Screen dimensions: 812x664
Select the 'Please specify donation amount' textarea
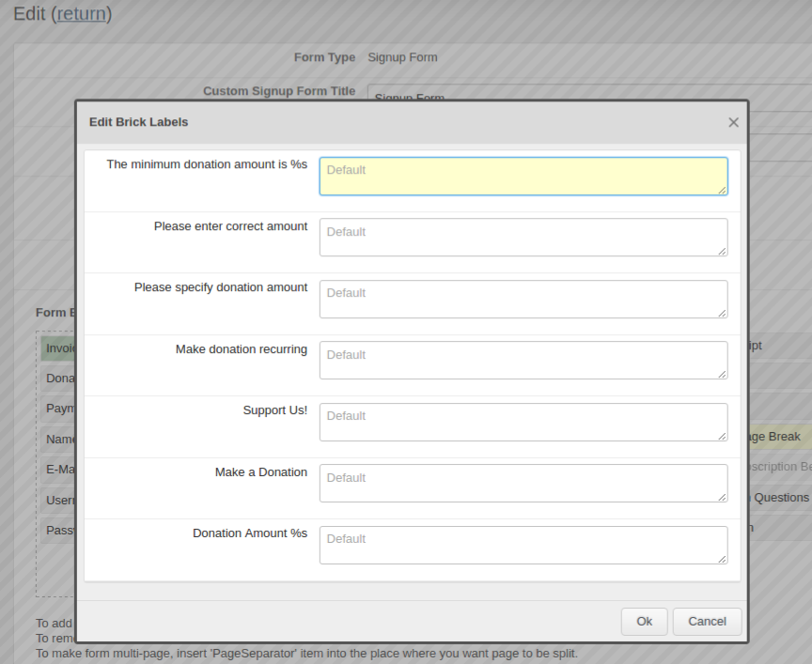click(x=523, y=299)
